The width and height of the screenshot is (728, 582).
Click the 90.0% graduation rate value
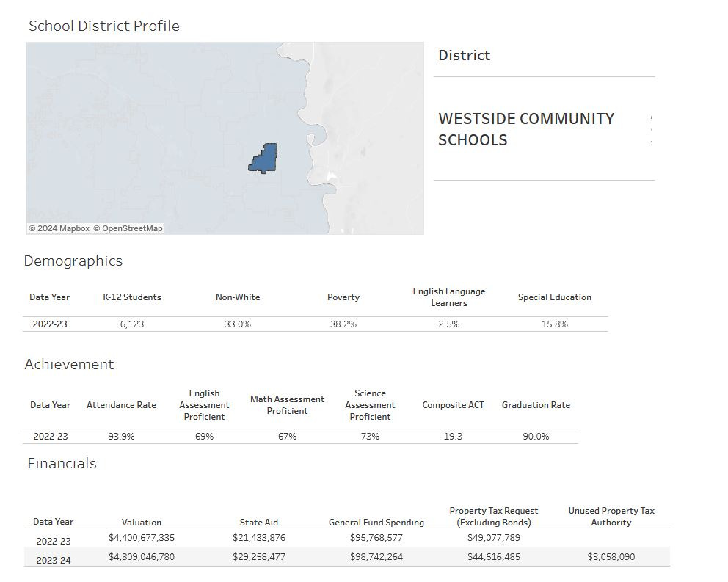coord(536,437)
